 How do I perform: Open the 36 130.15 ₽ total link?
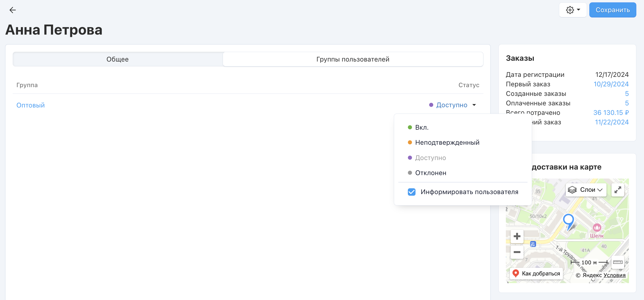pos(611,112)
